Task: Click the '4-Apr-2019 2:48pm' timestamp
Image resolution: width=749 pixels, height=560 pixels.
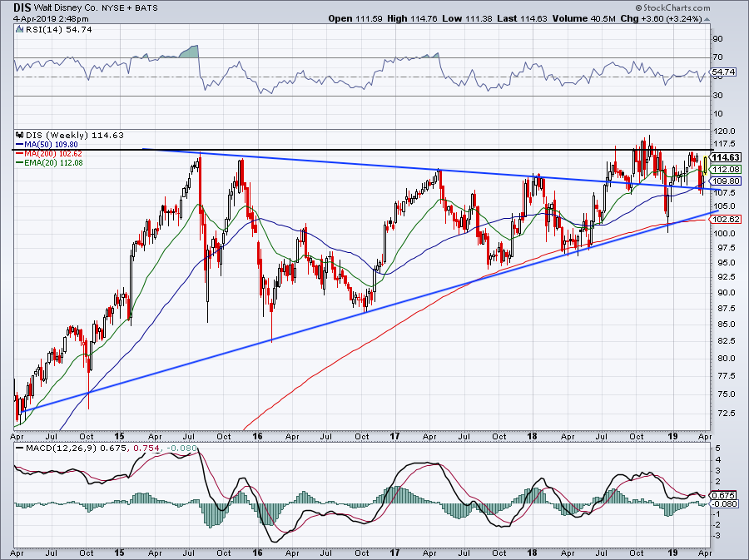Action: coord(51,19)
